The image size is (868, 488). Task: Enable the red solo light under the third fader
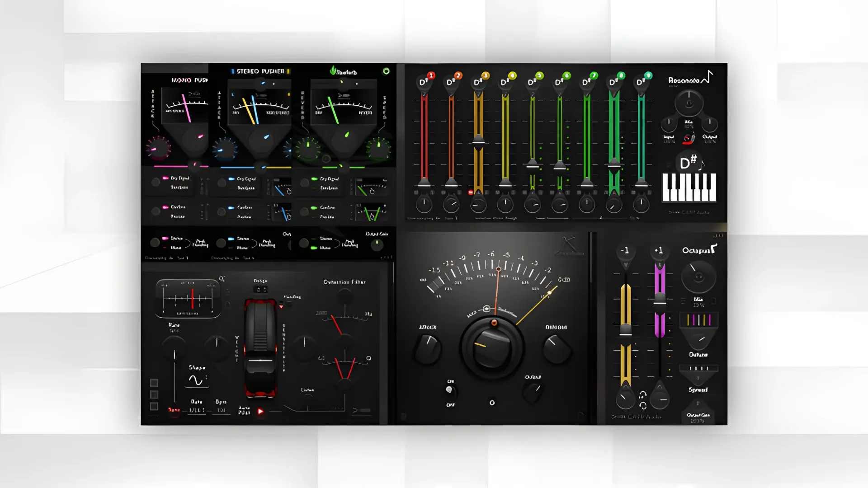point(470,192)
